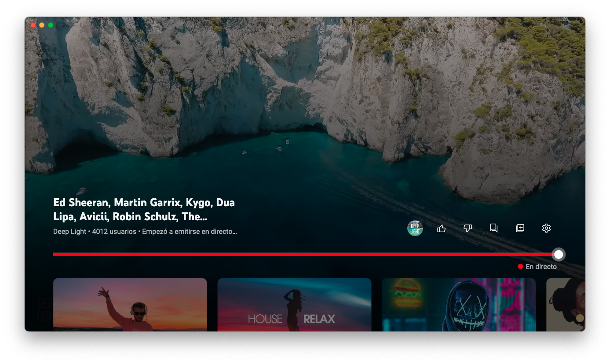This screenshot has width=610, height=364.
Task: Open the House Relax video thumbnail
Action: click(294, 304)
